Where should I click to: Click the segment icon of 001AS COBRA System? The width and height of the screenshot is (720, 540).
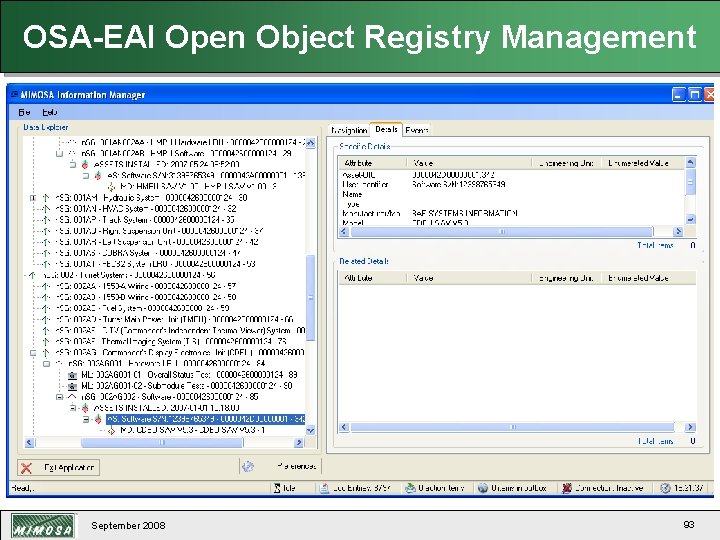pyautogui.click(x=45, y=253)
